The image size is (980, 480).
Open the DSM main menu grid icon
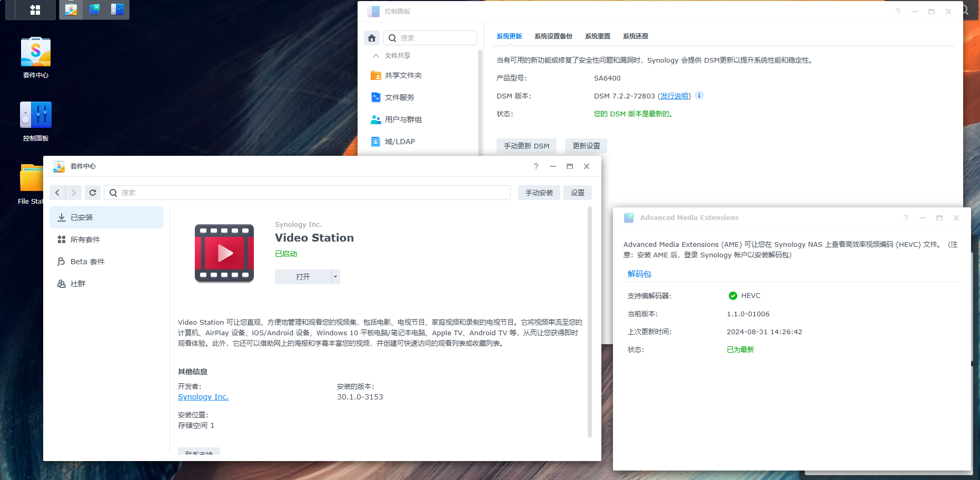point(35,10)
